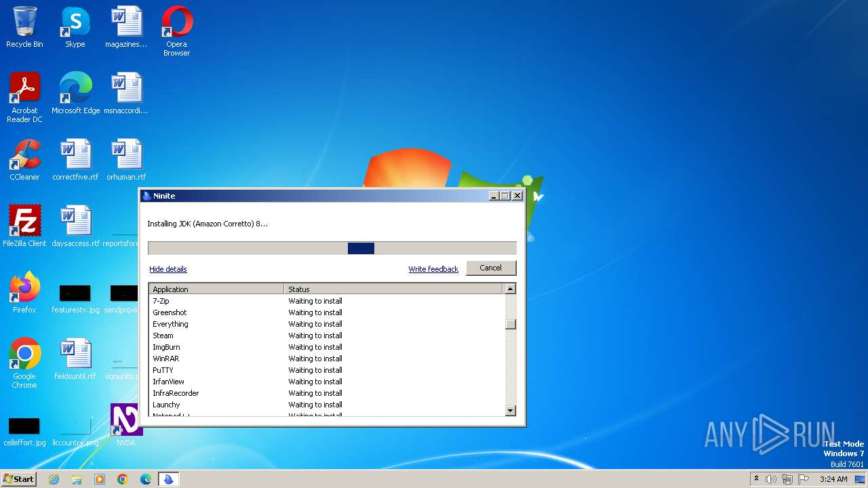Open Write feedback link

[x=433, y=269]
